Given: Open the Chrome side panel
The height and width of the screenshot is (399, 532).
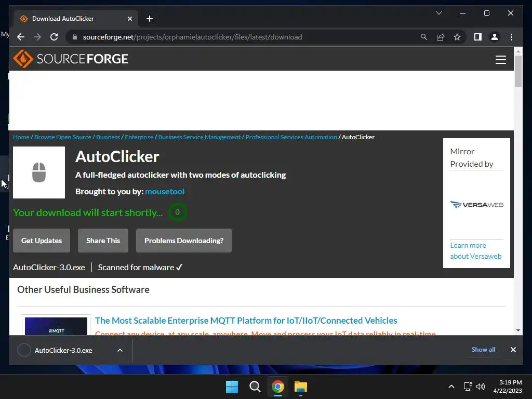Looking at the screenshot, I should pyautogui.click(x=478, y=37).
